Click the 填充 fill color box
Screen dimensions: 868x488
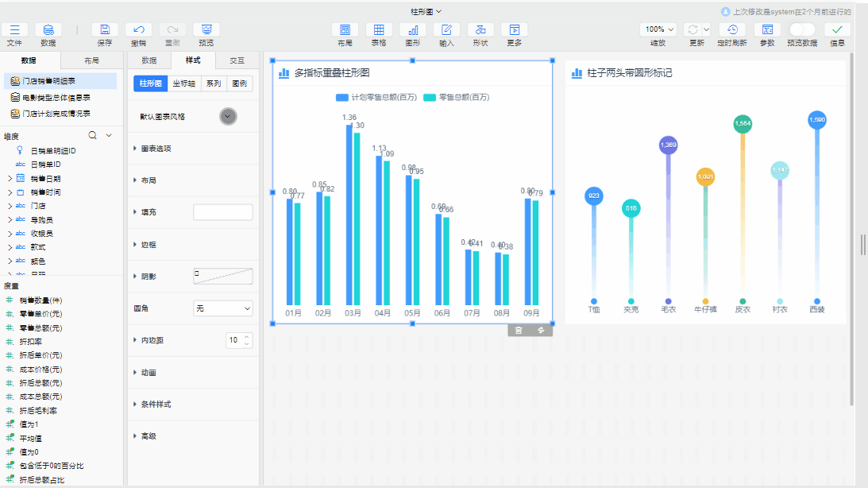[223, 212]
